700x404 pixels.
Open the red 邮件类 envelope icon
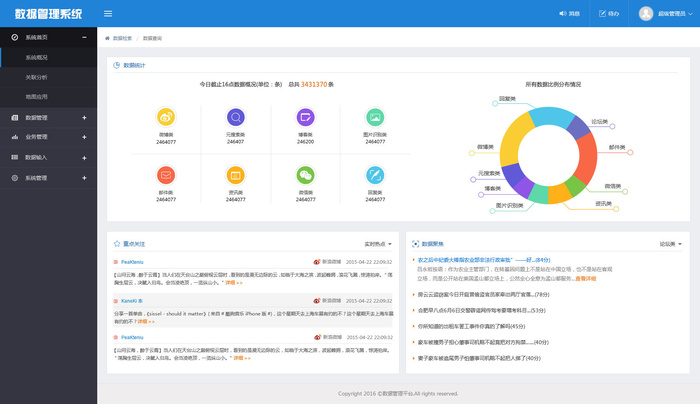[x=166, y=175]
